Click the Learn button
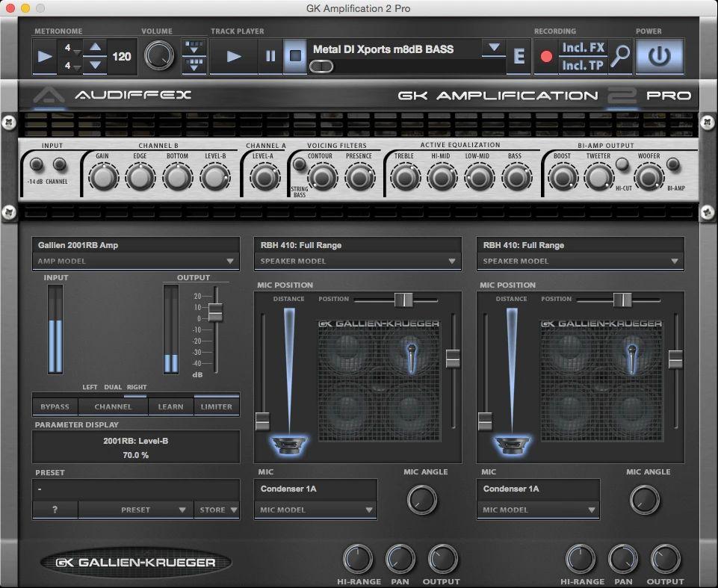This screenshot has height=588, width=718. pyautogui.click(x=171, y=406)
